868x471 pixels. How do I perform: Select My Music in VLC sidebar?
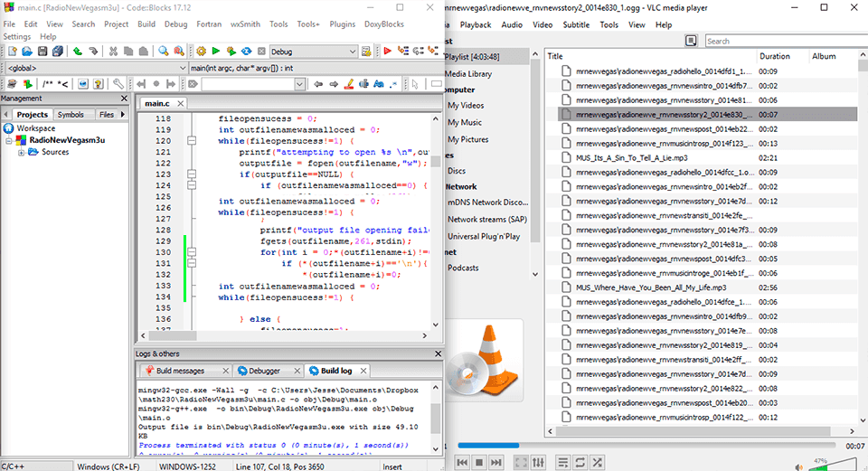pos(465,122)
